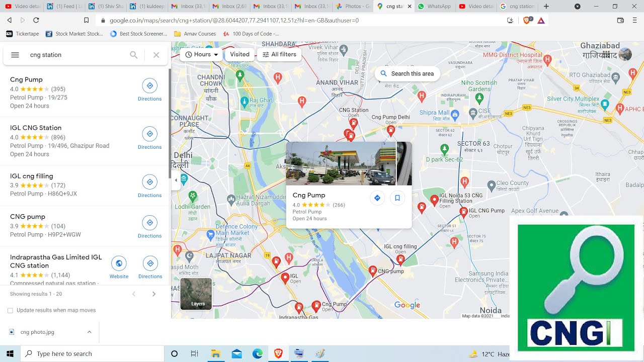
Task: Click the IGL CNG Pump map pin
Action: pyautogui.click(x=463, y=212)
